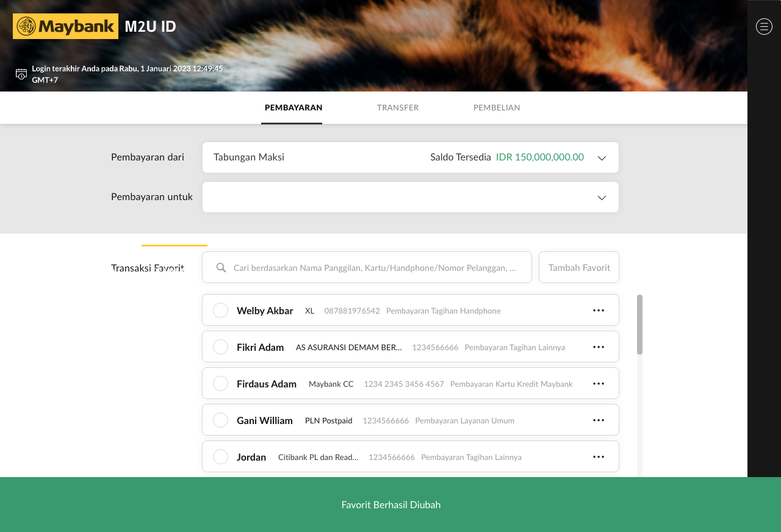Select the Gani William radio button
Viewport: 781px width, 532px height.
click(220, 420)
